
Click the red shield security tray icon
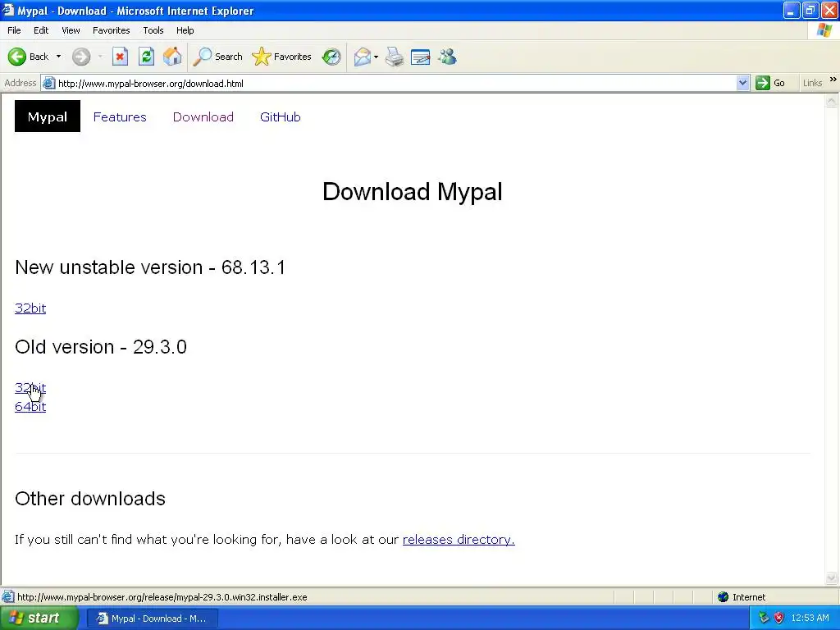[779, 619]
